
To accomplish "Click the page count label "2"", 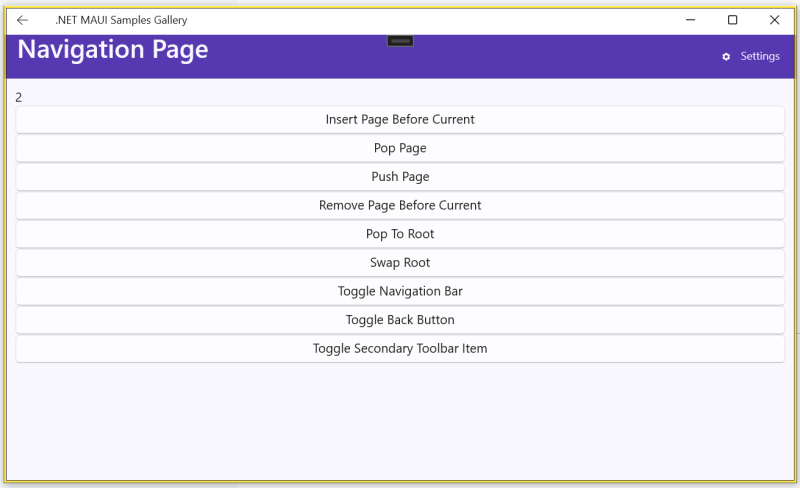I will coord(19,97).
